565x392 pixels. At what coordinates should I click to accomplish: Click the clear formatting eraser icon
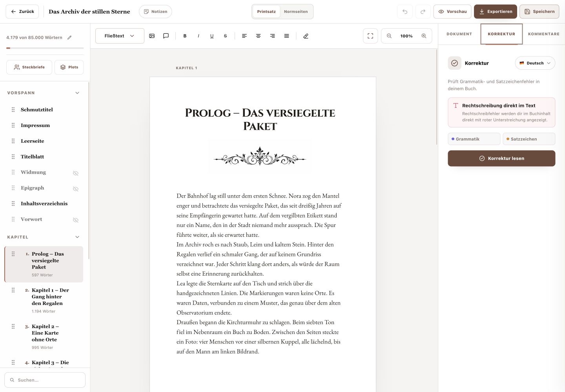(x=306, y=36)
